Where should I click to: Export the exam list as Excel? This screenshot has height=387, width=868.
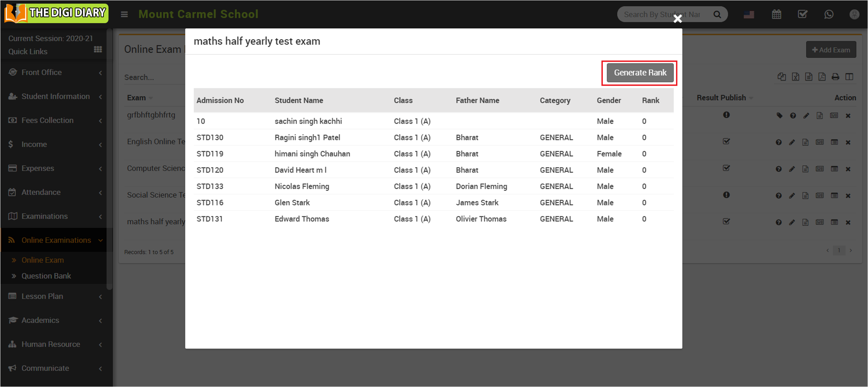click(x=795, y=77)
